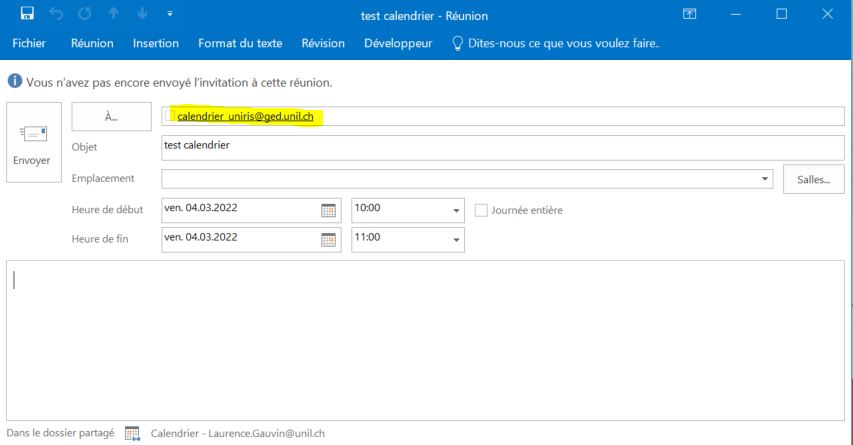Click the Salles... button
This screenshot has height=445, width=853.
(x=813, y=179)
